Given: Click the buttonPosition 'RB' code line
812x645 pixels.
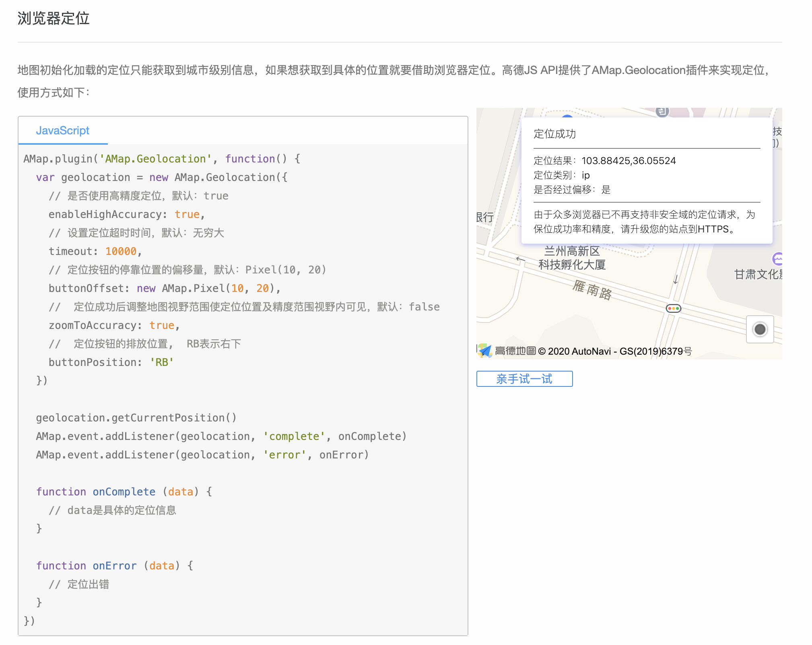Looking at the screenshot, I should pyautogui.click(x=111, y=362).
